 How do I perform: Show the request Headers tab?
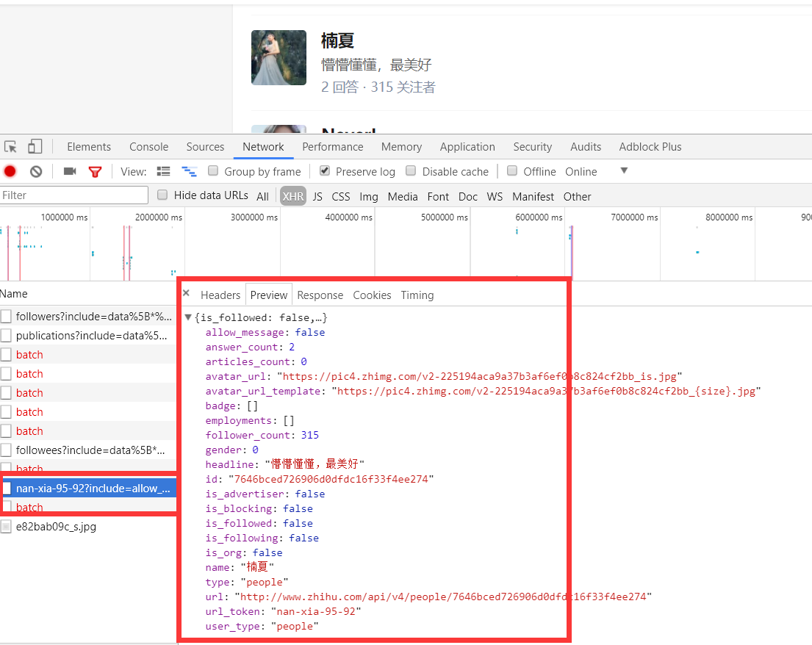pos(220,295)
